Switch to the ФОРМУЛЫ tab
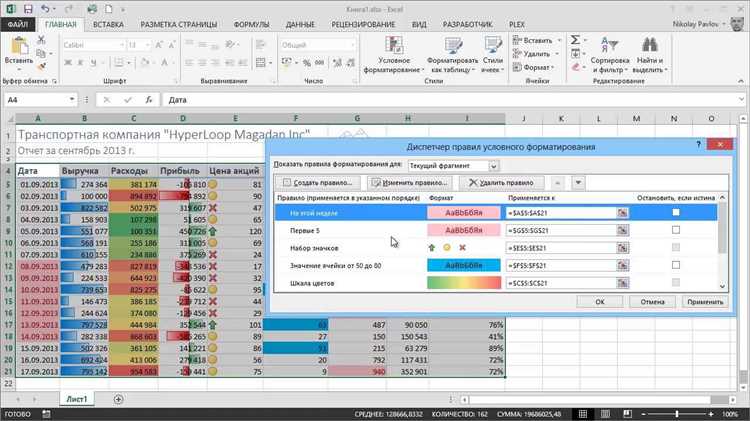The image size is (750, 421). [x=251, y=24]
